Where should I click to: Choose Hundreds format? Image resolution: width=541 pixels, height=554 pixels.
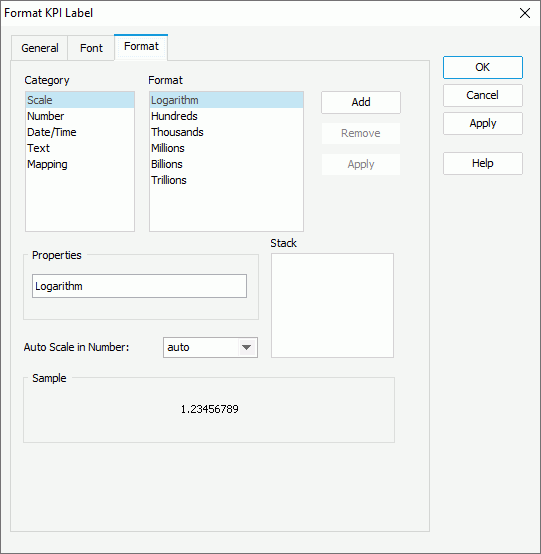tap(226, 116)
